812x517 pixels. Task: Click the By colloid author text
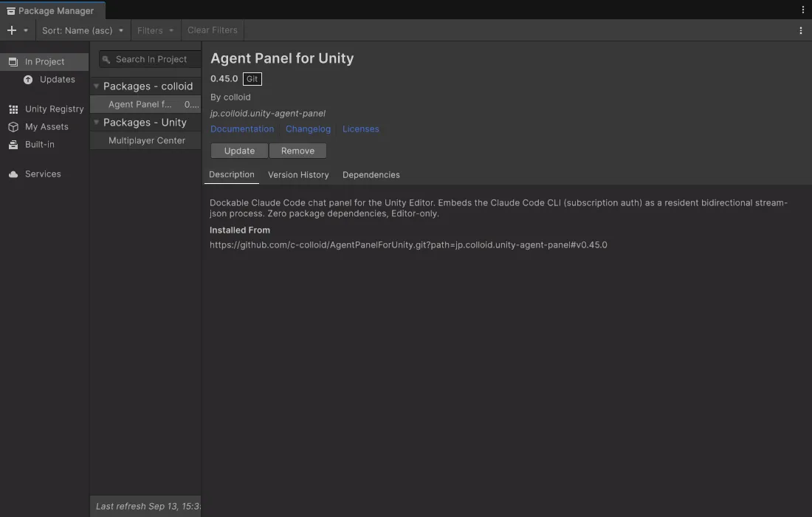230,97
